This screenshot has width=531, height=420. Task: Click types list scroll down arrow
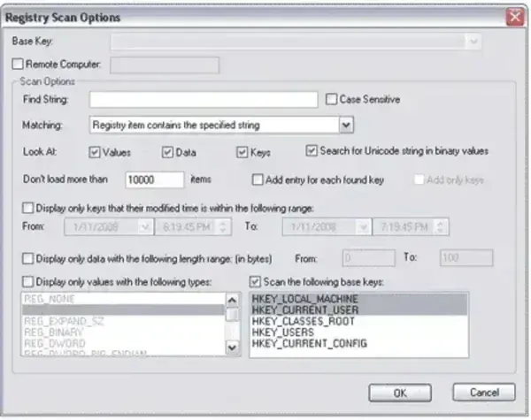[x=232, y=347]
